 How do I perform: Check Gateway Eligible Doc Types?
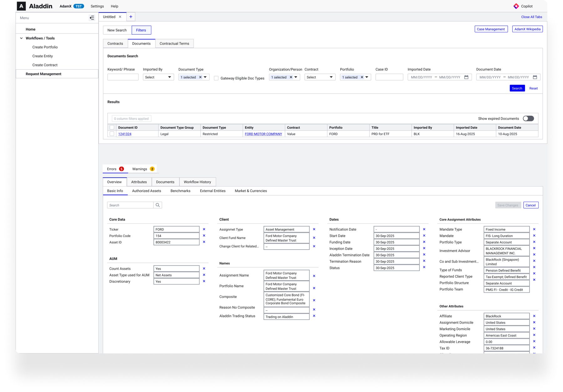point(216,78)
